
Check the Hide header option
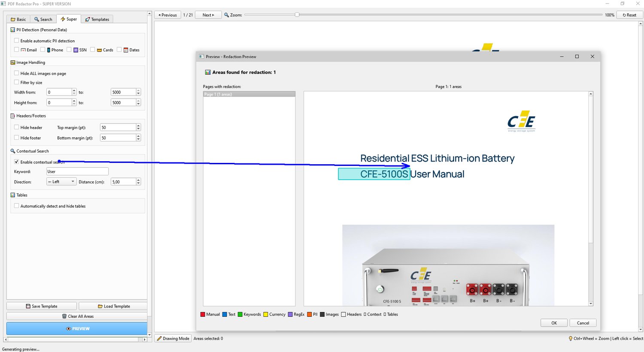[16, 127]
